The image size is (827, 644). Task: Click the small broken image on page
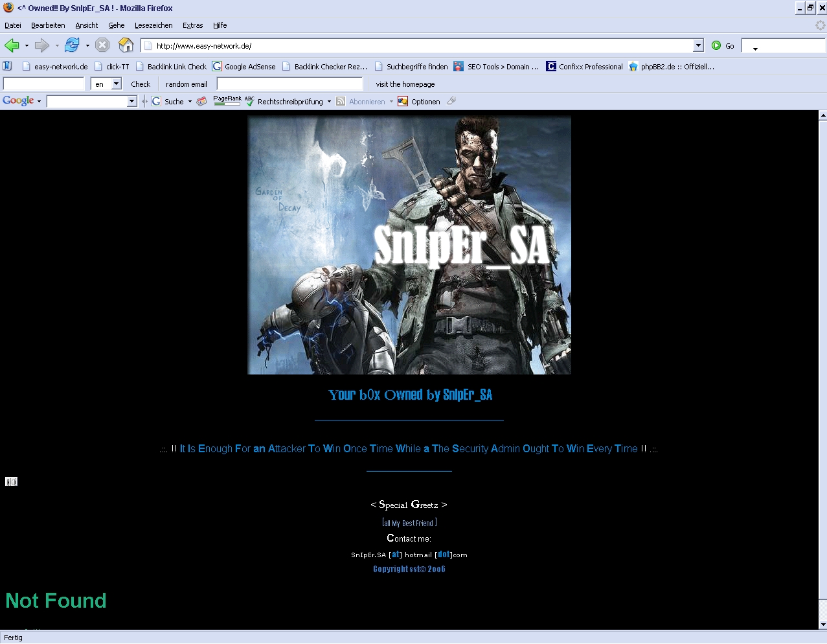11,481
